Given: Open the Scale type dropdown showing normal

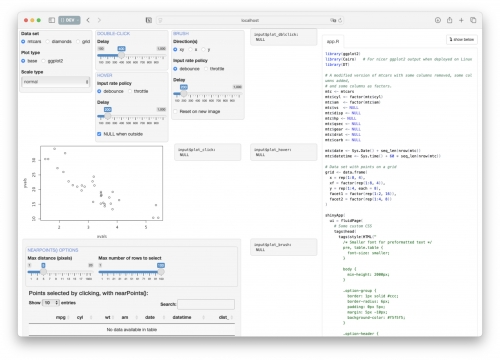Looking at the screenshot, I should point(55,82).
